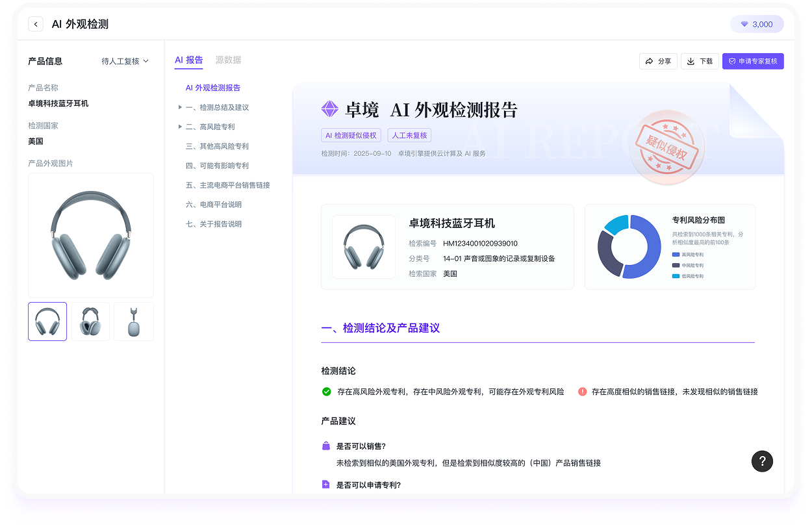Viewport: 812px width, 532px height.
Task: Click the back arrow button
Action: tap(36, 24)
